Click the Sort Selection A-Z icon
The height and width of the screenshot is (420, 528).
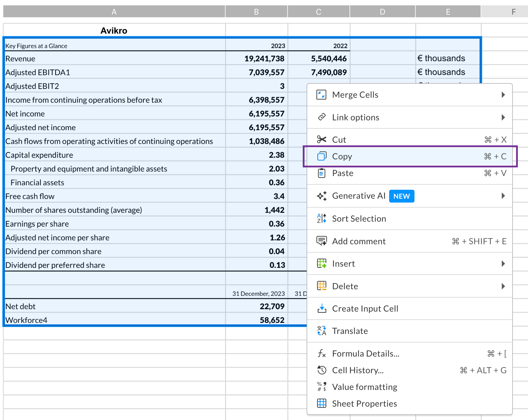[322, 218]
